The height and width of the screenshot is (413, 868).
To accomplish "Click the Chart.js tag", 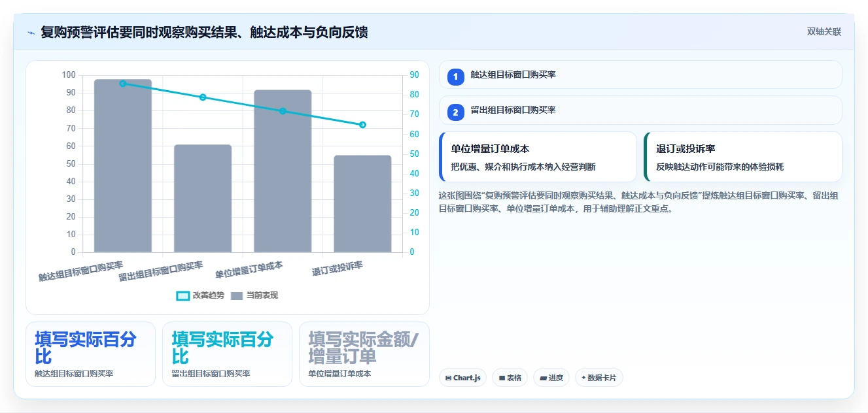I will [x=462, y=378].
